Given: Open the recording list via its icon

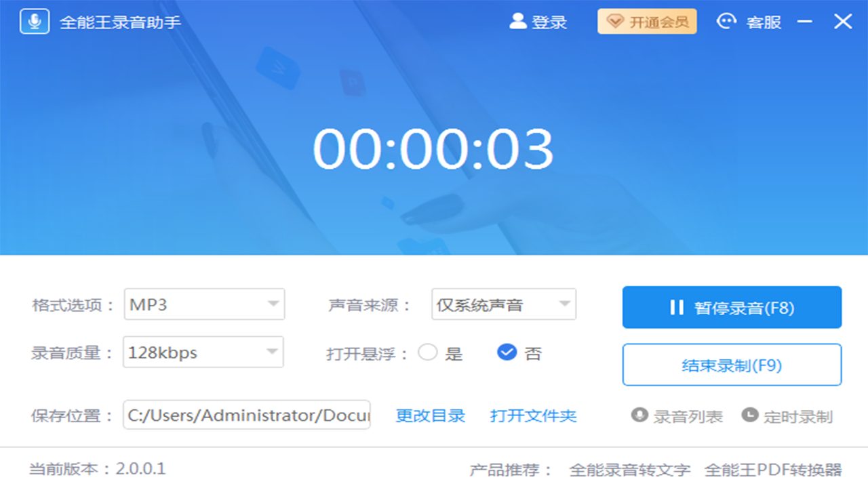Looking at the screenshot, I should click(638, 417).
